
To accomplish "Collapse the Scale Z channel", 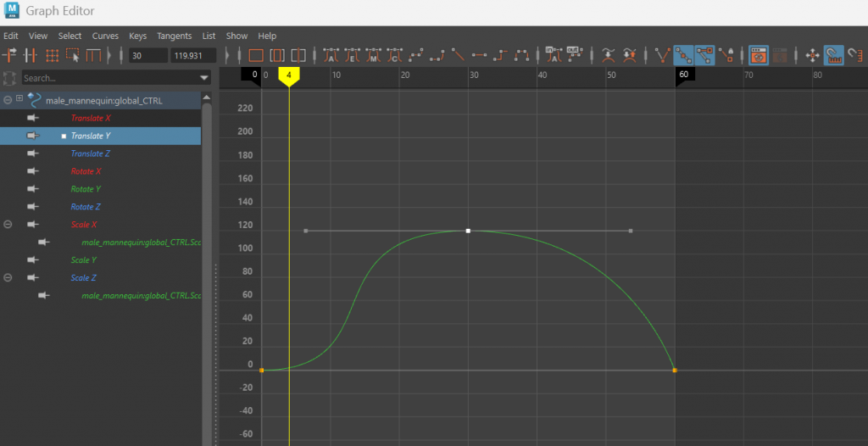I will coord(8,277).
